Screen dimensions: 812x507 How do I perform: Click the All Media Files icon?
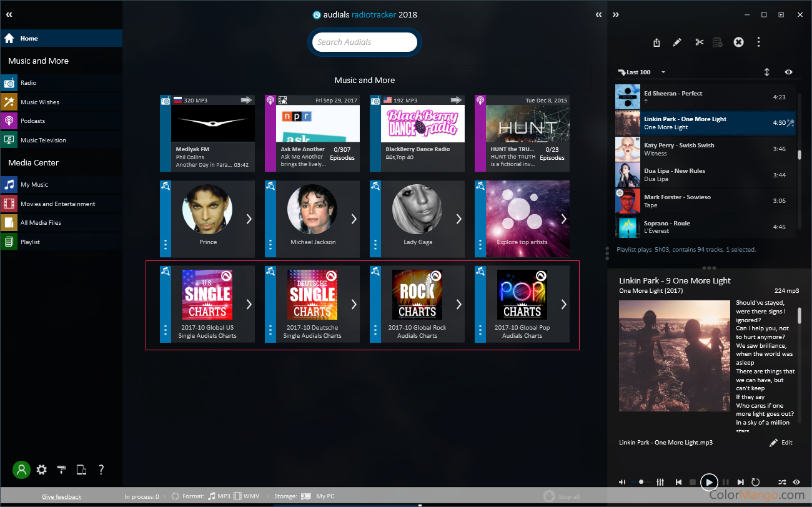(x=9, y=223)
